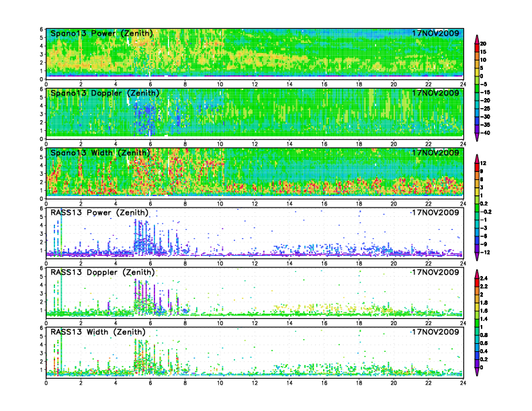Screen dimensions: 532x411
Task: Click the red upper arrow of the bottom colorbar
Action: (x=477, y=273)
